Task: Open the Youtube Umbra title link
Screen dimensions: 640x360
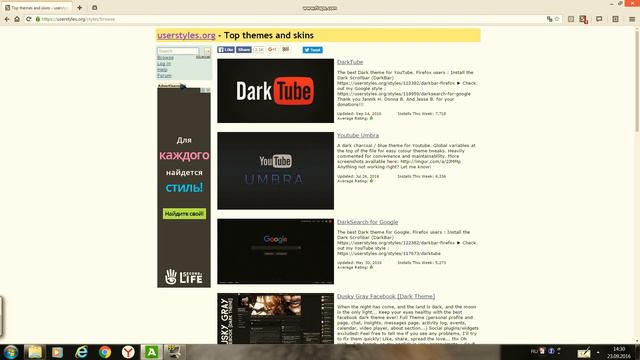Action: tap(358, 135)
